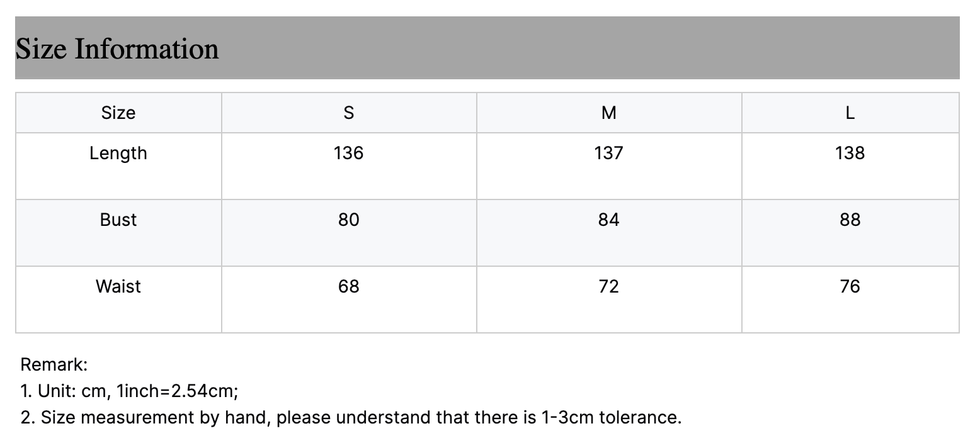This screenshot has width=980, height=443.
Task: Click the waist value 72
Action: pyautogui.click(x=609, y=286)
